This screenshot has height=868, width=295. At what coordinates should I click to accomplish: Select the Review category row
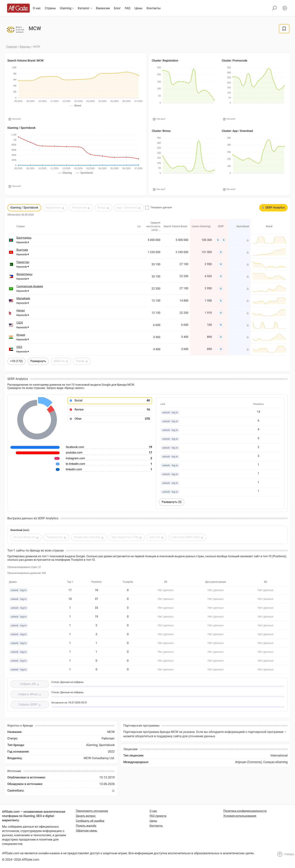coord(110,410)
